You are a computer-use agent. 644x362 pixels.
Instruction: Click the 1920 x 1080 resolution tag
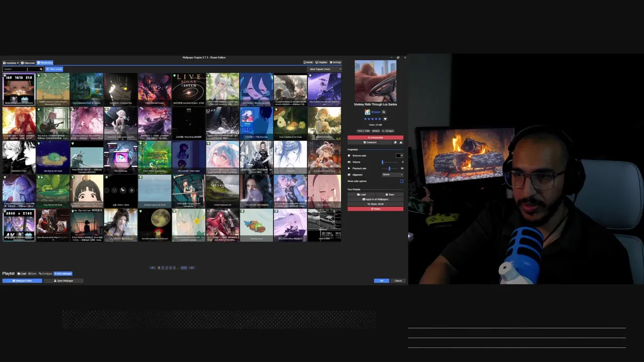pos(363,131)
